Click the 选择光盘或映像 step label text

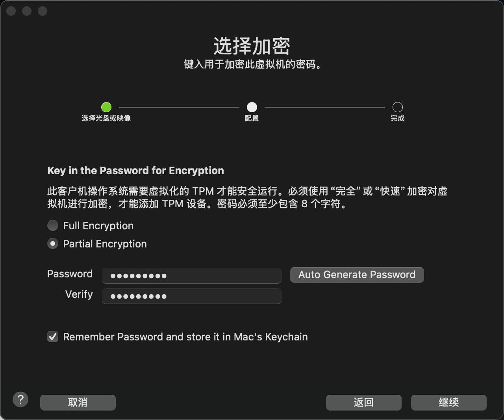click(x=106, y=118)
